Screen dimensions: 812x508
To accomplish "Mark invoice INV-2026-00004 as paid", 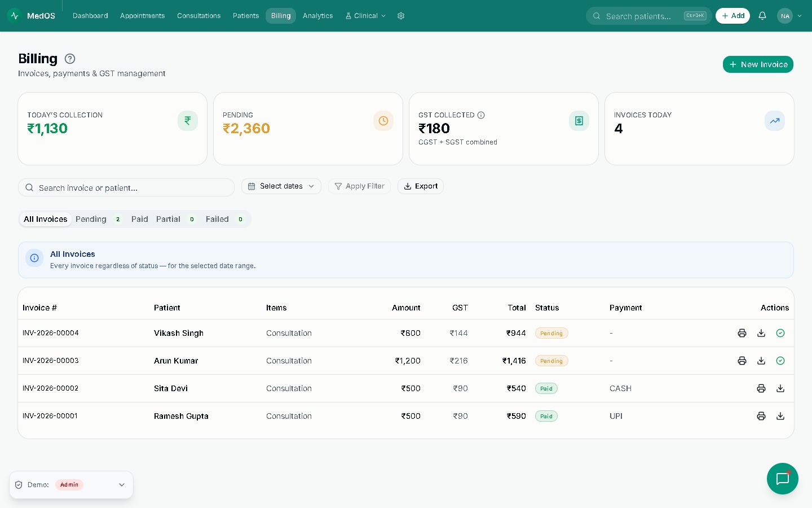I will [780, 333].
